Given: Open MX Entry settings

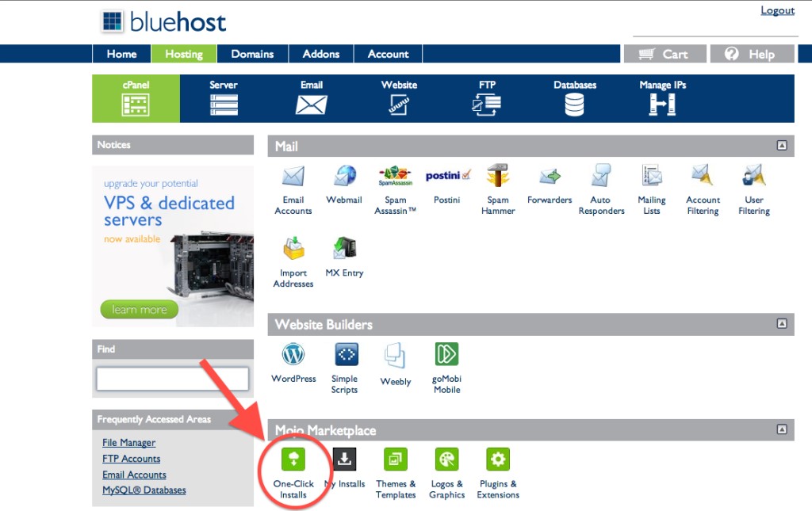Looking at the screenshot, I should pos(344,257).
